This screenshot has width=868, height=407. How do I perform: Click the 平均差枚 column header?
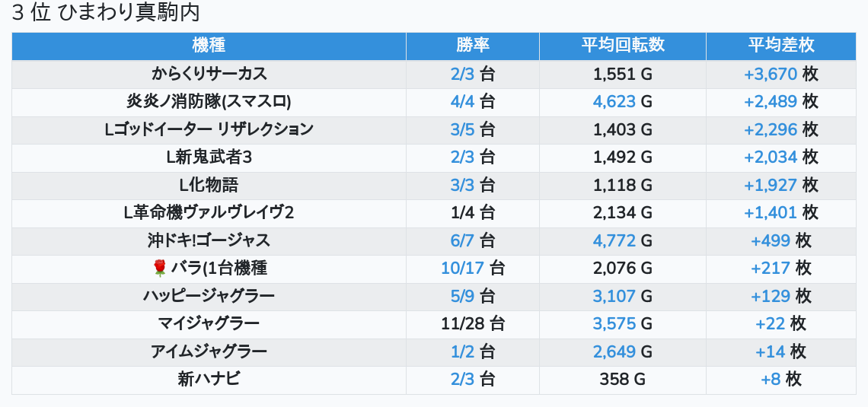781,46
